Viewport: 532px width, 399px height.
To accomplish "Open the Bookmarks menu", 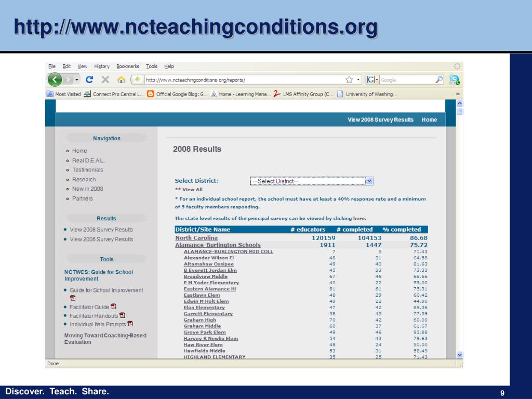I will coord(128,66).
